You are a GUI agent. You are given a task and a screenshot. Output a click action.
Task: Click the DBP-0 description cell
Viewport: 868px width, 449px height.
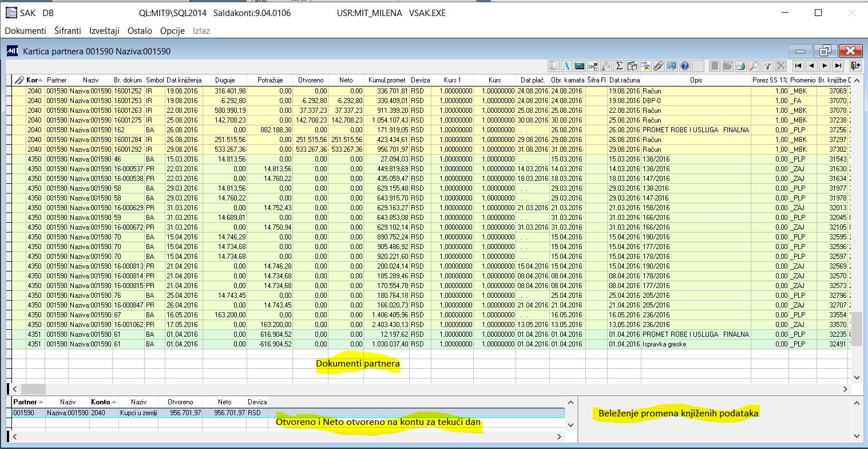696,101
